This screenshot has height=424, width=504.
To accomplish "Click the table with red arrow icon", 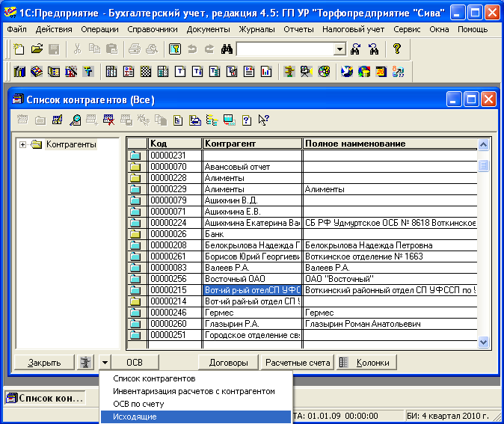I will [x=230, y=120].
